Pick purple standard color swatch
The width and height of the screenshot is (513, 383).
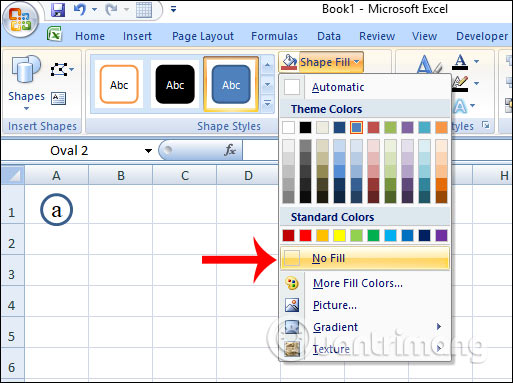click(x=441, y=235)
